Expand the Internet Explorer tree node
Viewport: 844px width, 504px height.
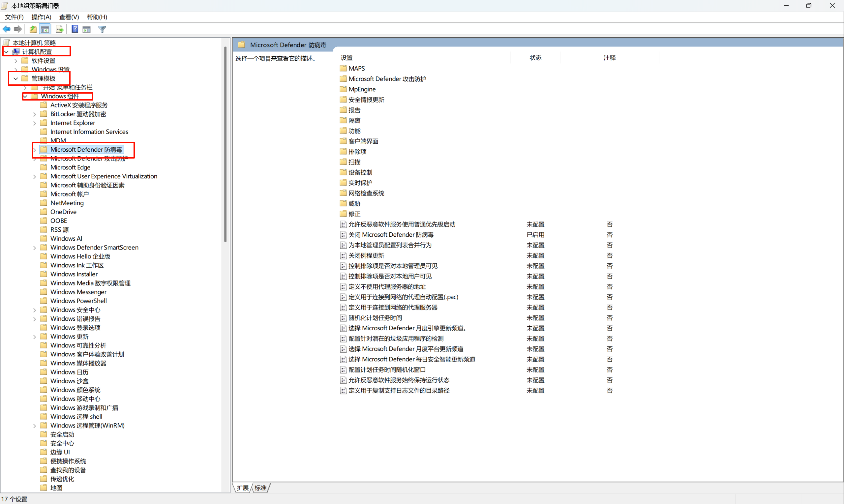35,123
